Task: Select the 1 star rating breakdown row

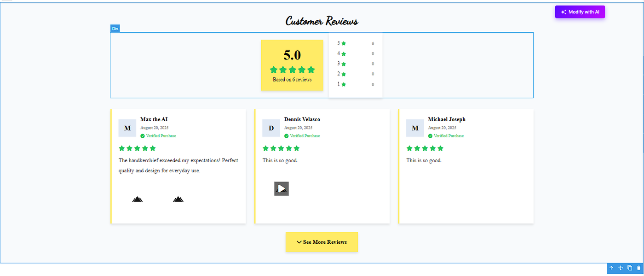Action: click(355, 84)
